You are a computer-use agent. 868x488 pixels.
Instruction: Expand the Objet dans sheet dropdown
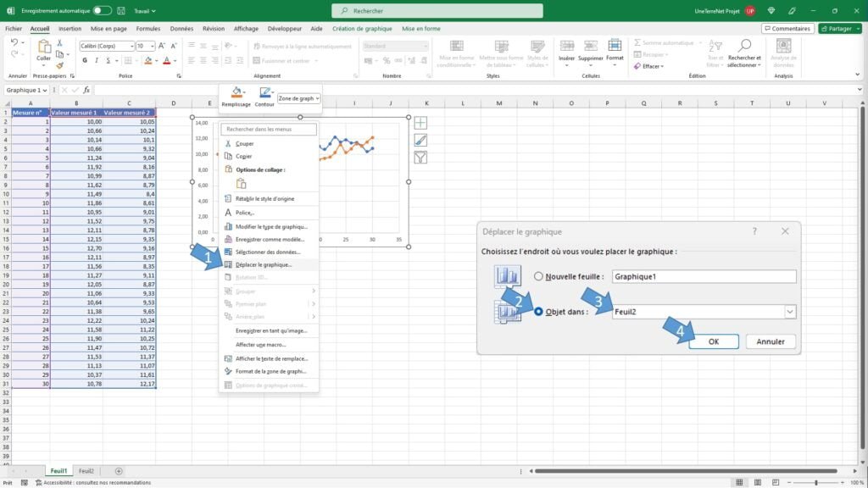[790, 312]
